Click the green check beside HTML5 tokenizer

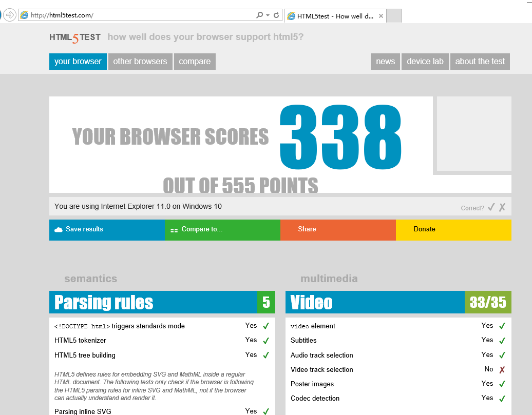click(x=266, y=341)
